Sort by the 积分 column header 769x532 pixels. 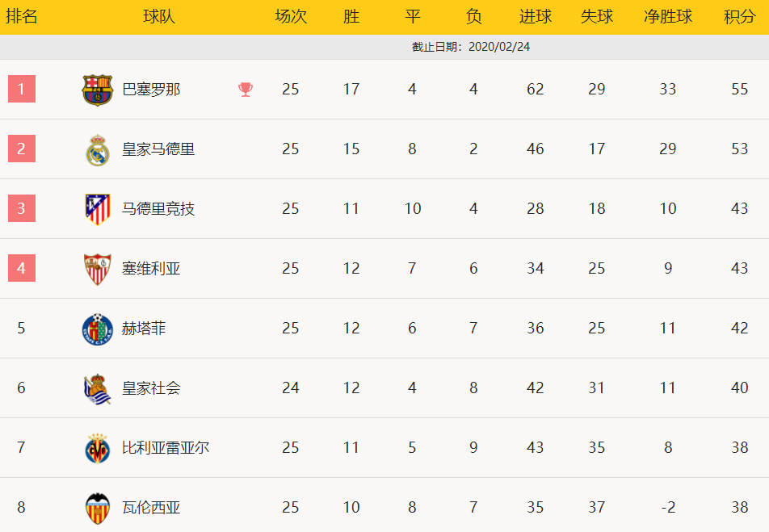click(x=739, y=17)
